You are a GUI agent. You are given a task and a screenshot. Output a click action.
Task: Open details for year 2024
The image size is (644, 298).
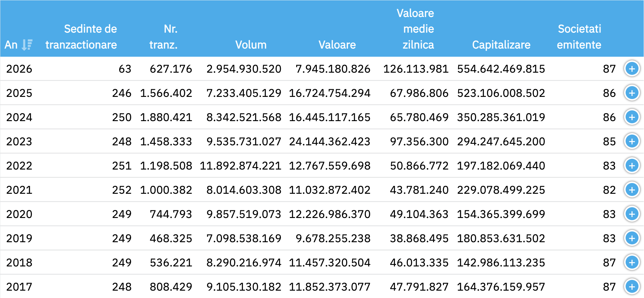coord(631,117)
